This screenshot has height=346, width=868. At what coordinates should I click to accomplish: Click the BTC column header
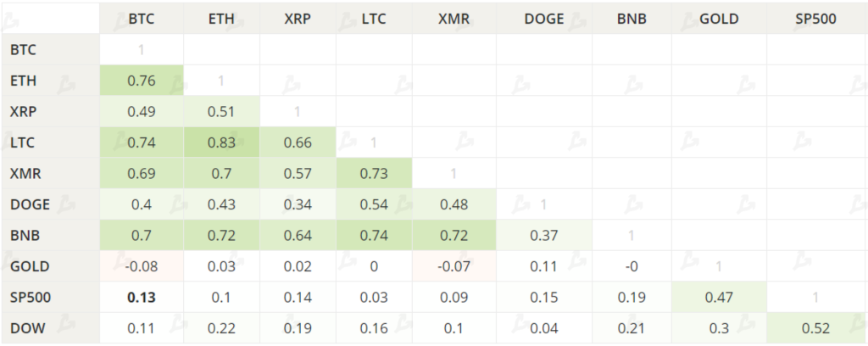[x=141, y=19]
